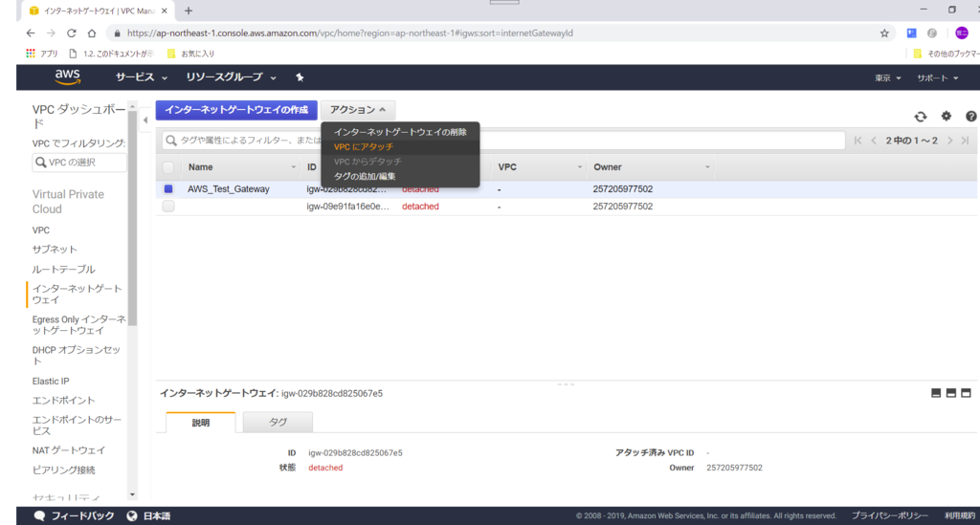The image size is (980, 525).
Task: Open プライバシーポリシー footer link
Action: click(889, 515)
